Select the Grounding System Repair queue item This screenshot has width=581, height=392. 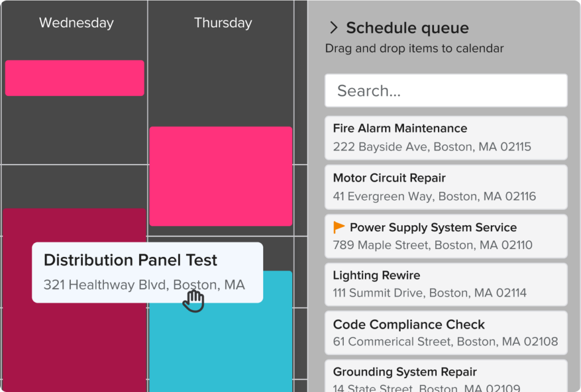coord(445,374)
